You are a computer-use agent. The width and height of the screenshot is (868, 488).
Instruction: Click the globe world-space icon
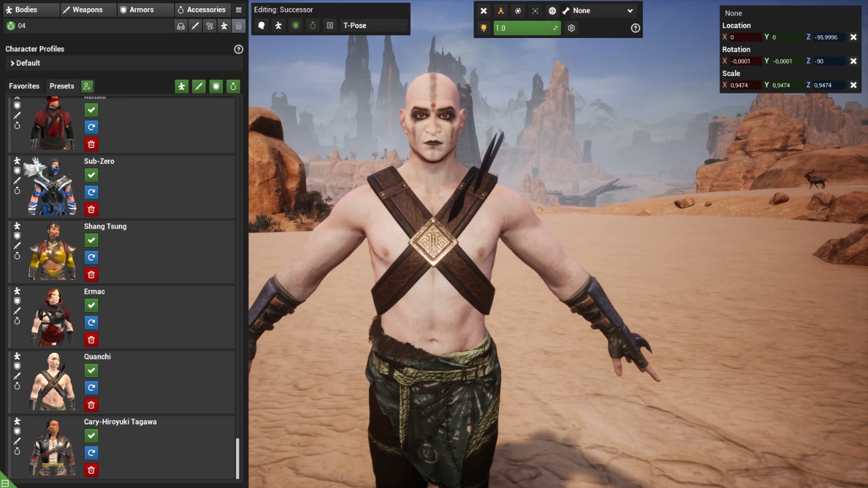click(x=552, y=11)
